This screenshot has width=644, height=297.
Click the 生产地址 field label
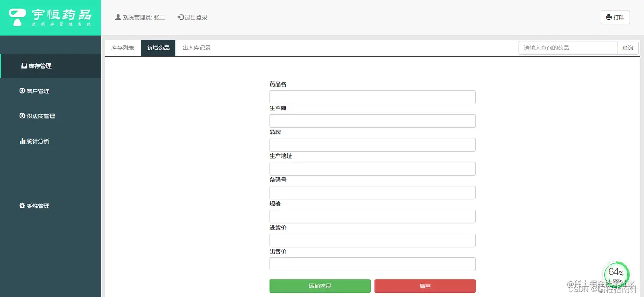[x=281, y=156]
